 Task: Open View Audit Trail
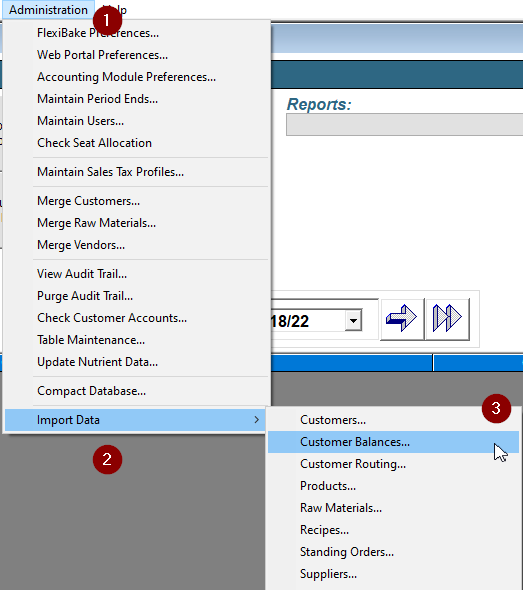pos(137,274)
